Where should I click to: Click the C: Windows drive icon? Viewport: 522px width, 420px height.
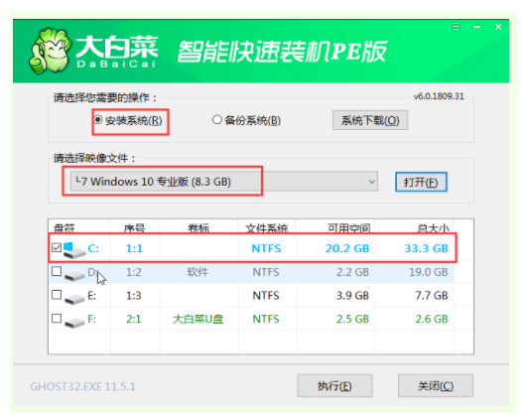tap(73, 250)
